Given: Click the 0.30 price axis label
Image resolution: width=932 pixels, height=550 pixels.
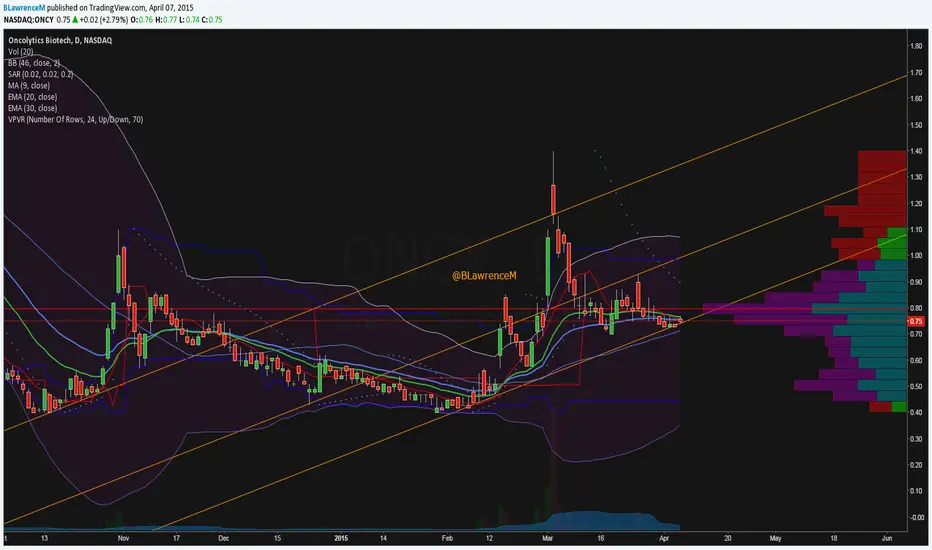Looking at the screenshot, I should (916, 439).
